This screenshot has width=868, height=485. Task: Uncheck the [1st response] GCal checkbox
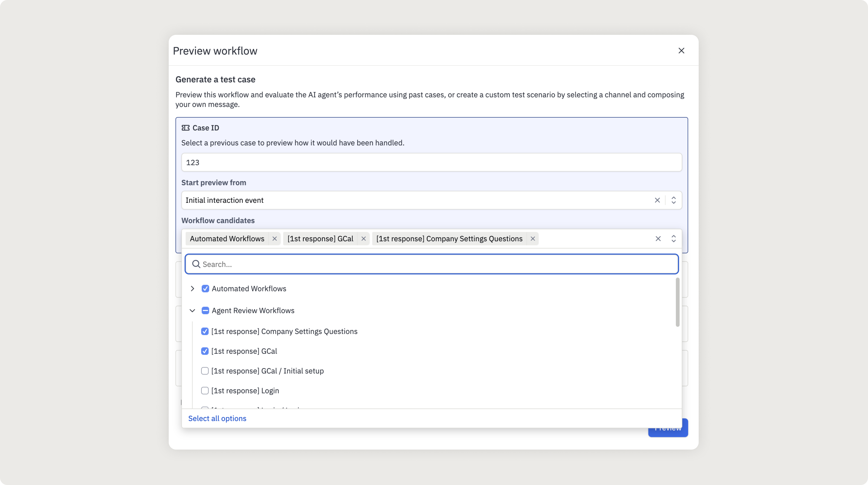205,351
